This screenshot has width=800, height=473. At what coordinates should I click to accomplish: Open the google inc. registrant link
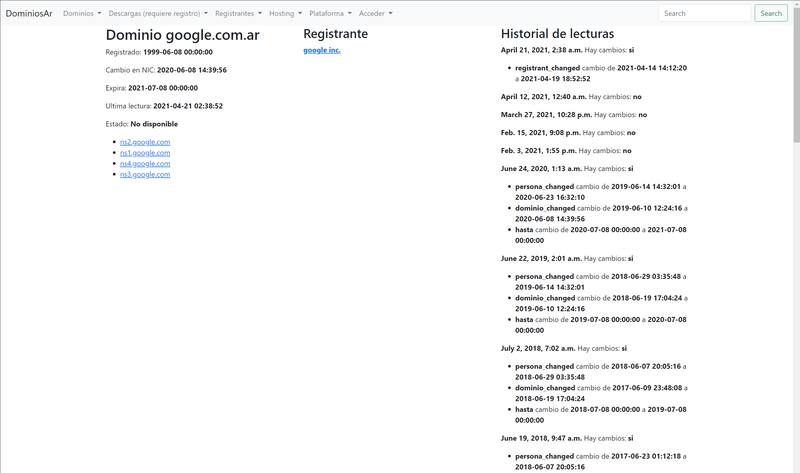click(x=322, y=50)
